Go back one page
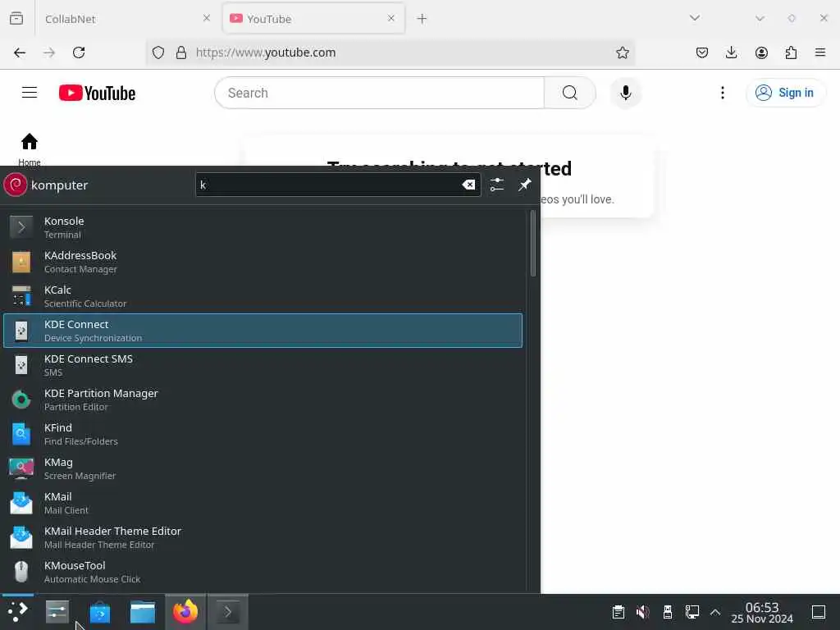840x630 pixels. pos(20,52)
